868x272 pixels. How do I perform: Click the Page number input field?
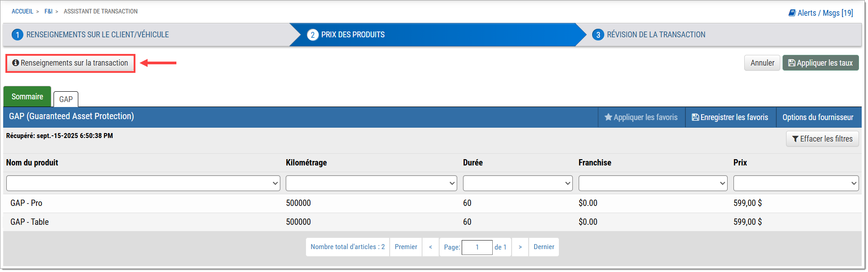477,247
